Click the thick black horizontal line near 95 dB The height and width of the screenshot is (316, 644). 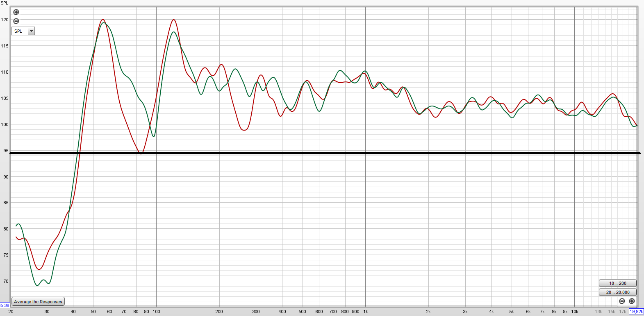tap(287, 153)
